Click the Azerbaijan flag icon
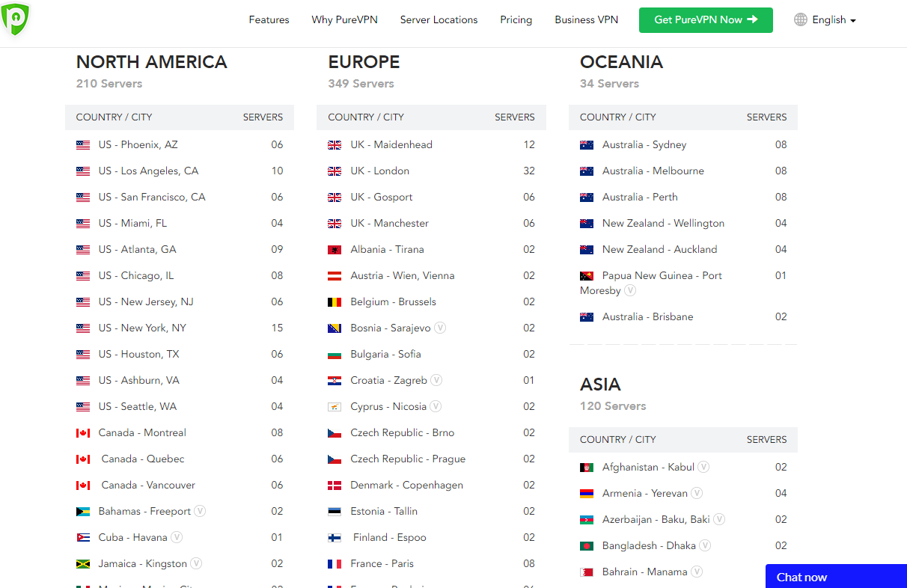 point(587,520)
